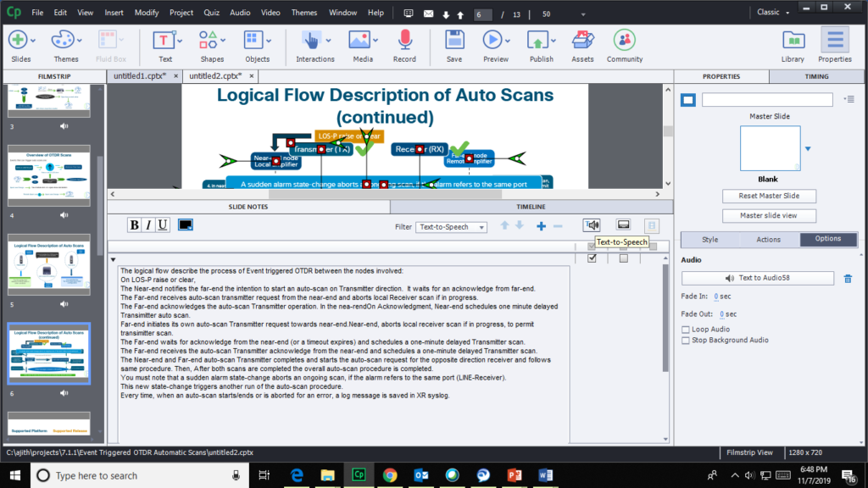This screenshot has width=868, height=488.
Task: Collapse the slide note with triangle
Action: point(113,259)
